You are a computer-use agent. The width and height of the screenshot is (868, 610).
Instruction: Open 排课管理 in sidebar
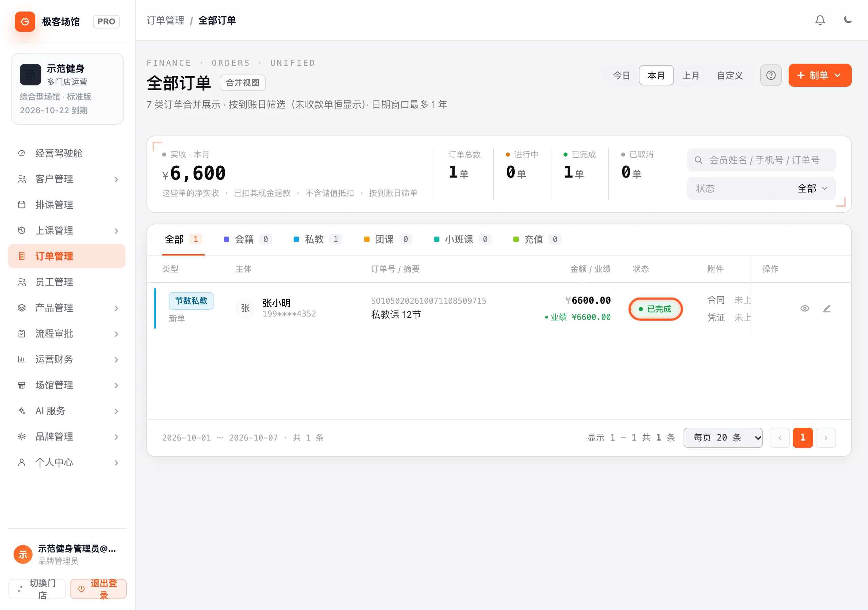67,204
